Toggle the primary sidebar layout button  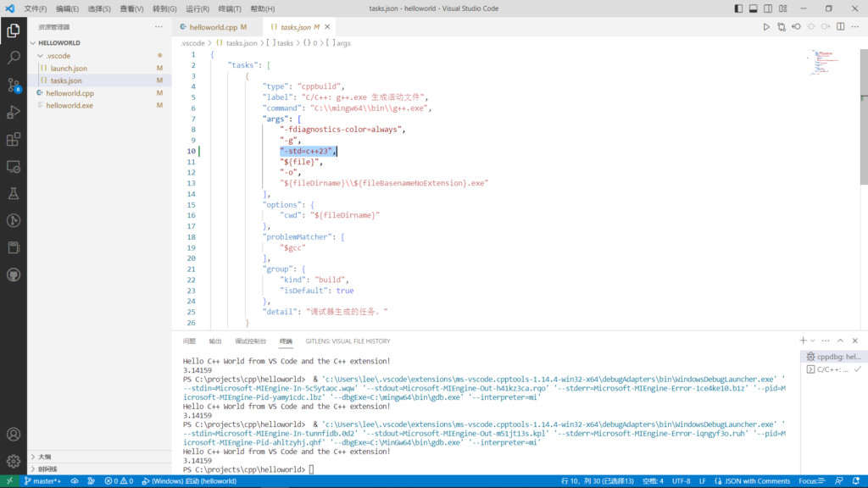pyautogui.click(x=737, y=8)
